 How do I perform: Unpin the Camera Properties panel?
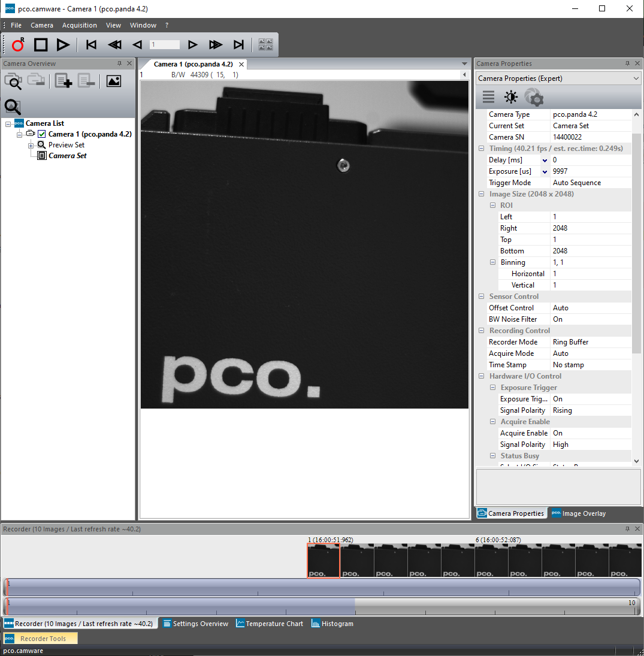(x=628, y=63)
